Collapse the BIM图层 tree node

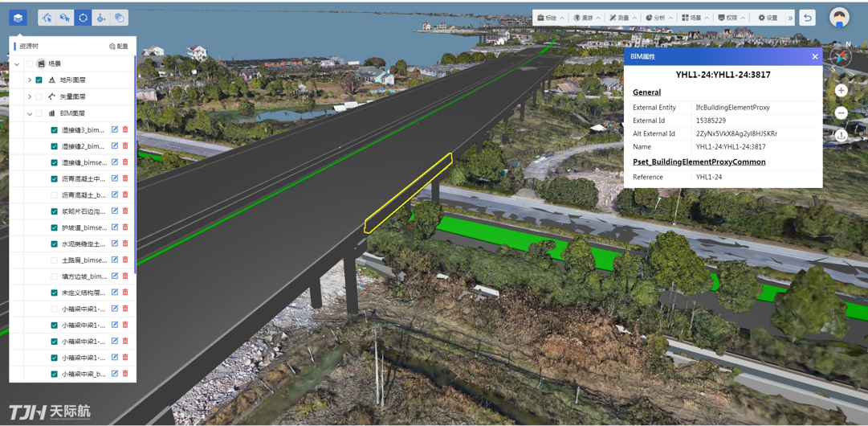tap(30, 113)
